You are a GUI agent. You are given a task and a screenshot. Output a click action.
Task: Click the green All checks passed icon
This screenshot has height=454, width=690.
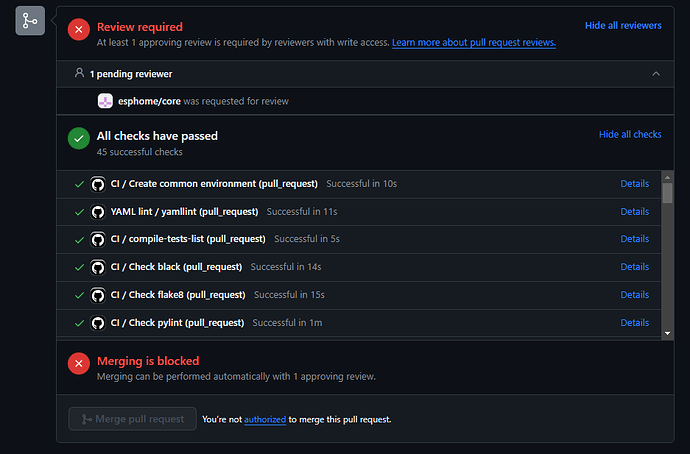click(79, 139)
